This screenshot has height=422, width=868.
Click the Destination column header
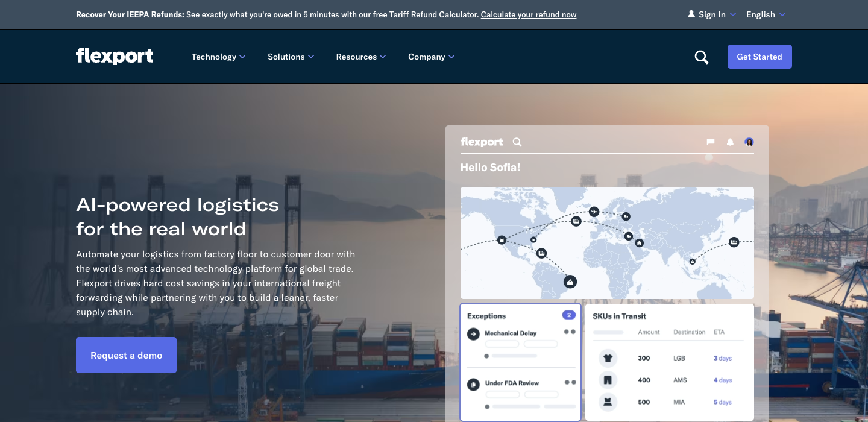tap(690, 332)
